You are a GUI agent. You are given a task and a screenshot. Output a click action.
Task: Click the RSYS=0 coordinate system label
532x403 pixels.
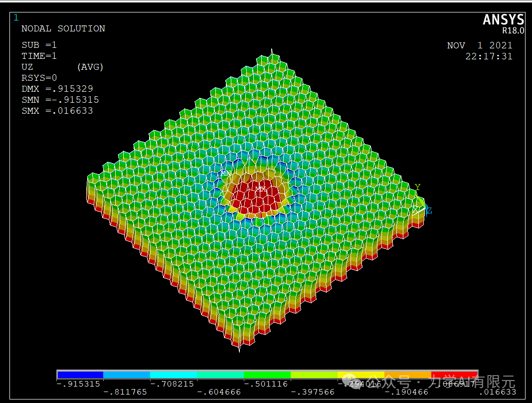(x=39, y=78)
